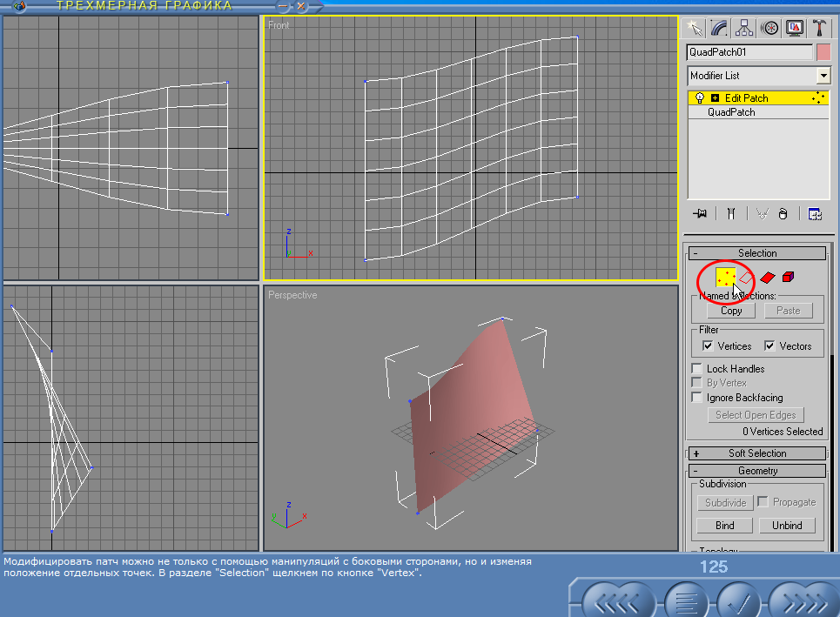Click the QuadPatch01 object name field
This screenshot has height=617, width=840.
tap(749, 52)
